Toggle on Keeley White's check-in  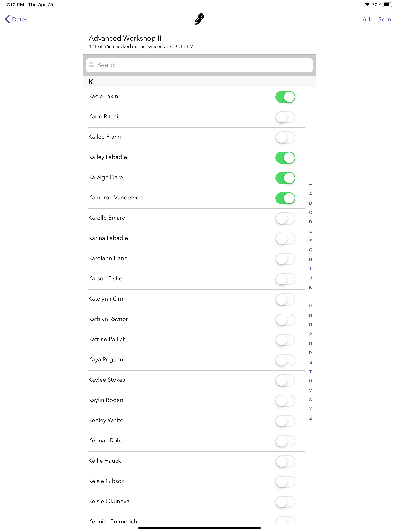285,421
